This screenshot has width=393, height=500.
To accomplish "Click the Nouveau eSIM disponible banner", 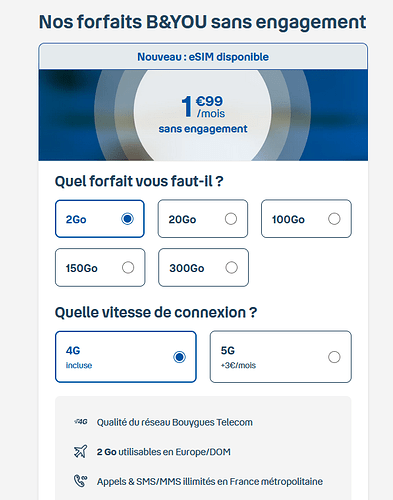I will click(x=203, y=57).
